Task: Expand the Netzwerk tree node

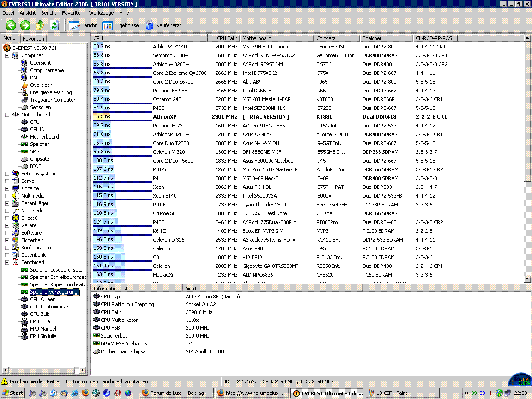Action: 7,211
